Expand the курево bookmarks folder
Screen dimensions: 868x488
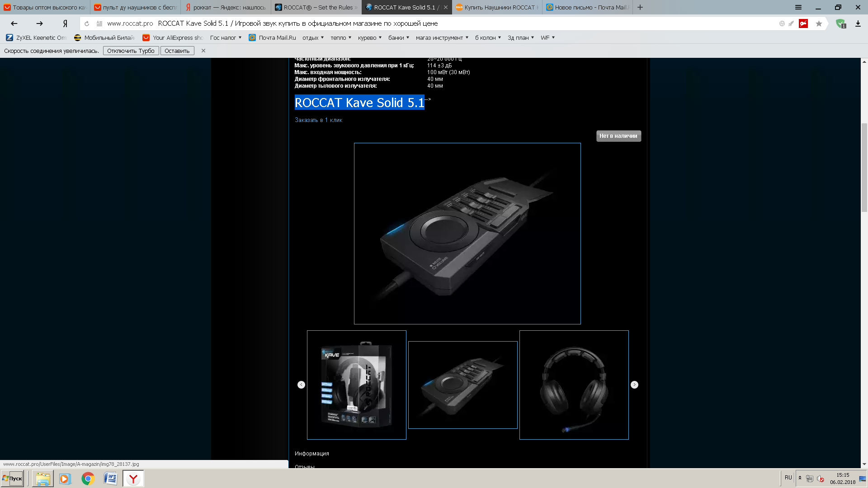(x=370, y=38)
